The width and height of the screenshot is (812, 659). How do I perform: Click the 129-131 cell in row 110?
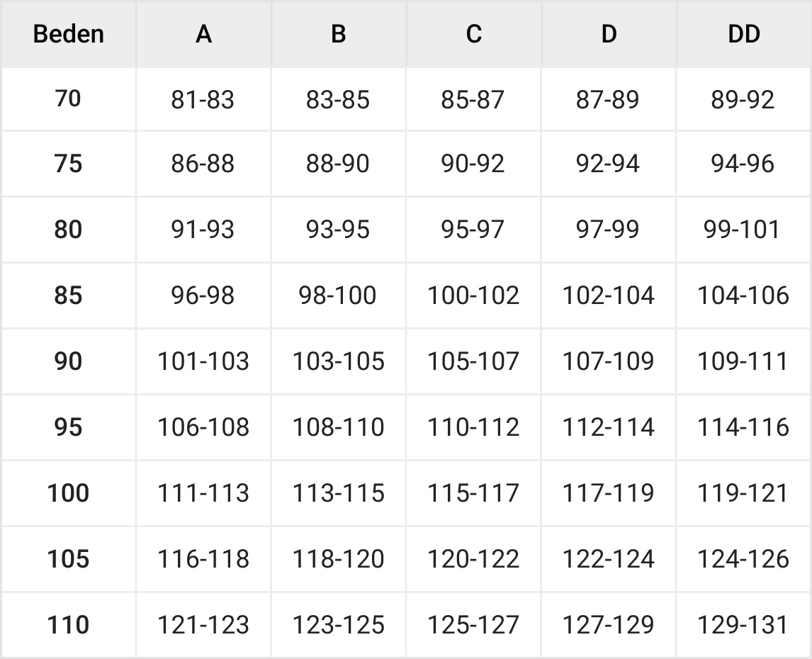[x=743, y=625]
